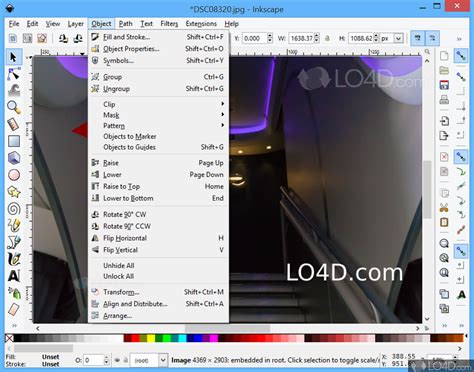The image size is (474, 372).
Task: Click the canvas zoom magnifier above scrollbar
Action: (427, 52)
